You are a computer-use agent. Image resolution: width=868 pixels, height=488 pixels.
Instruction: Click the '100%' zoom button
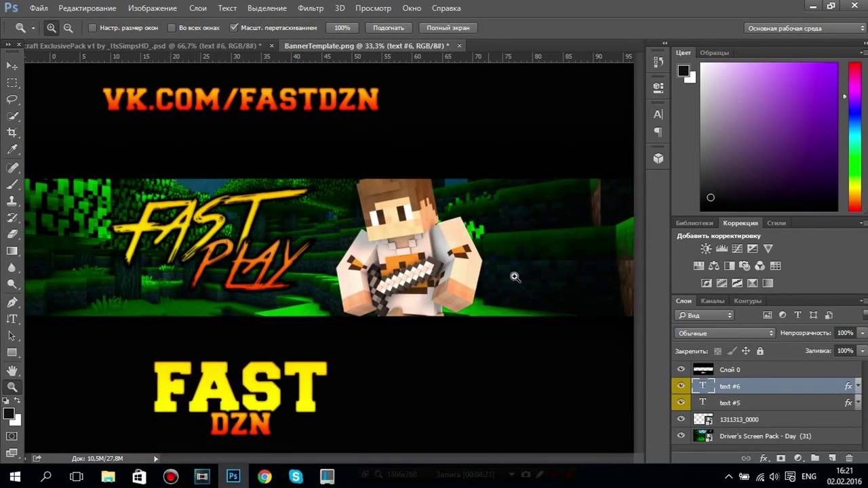click(x=342, y=28)
